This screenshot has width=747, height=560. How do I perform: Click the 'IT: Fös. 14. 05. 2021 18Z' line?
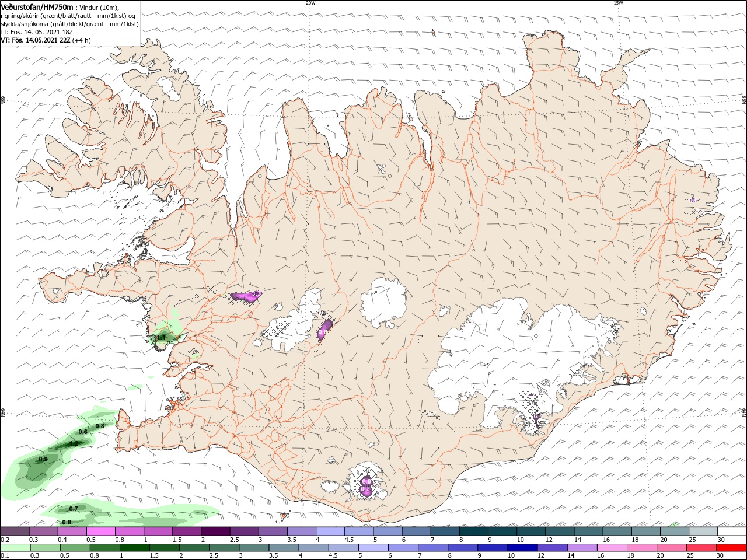click(x=36, y=32)
